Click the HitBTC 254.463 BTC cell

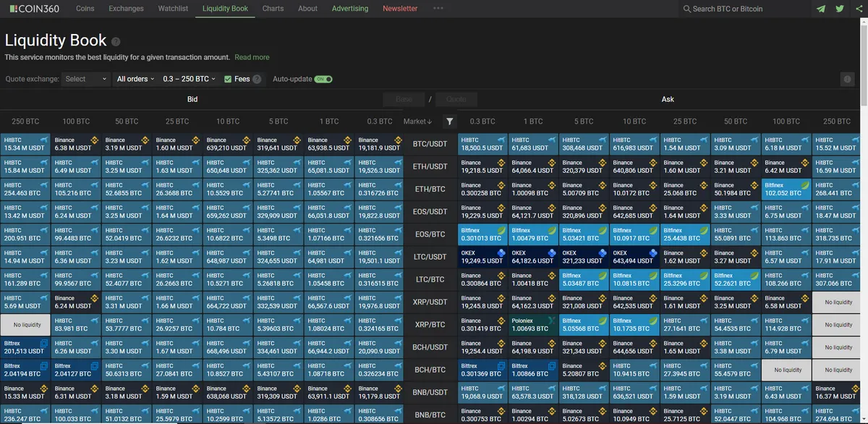click(25, 189)
